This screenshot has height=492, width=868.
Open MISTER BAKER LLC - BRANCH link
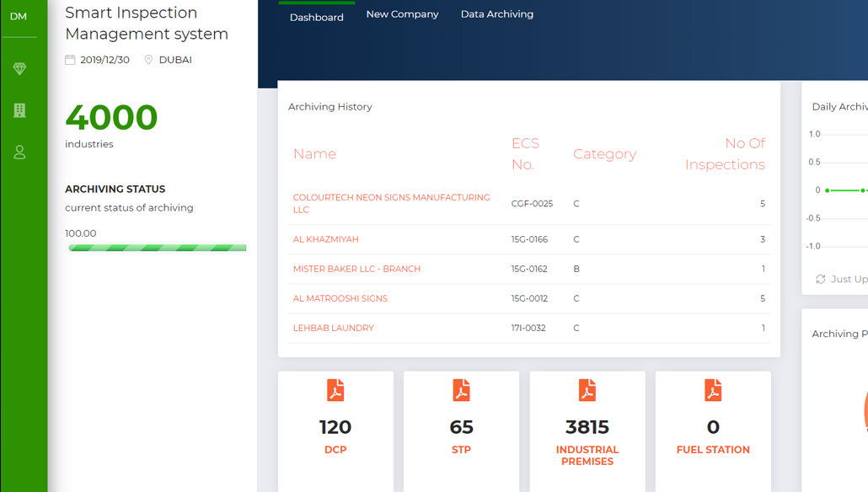[x=356, y=269]
